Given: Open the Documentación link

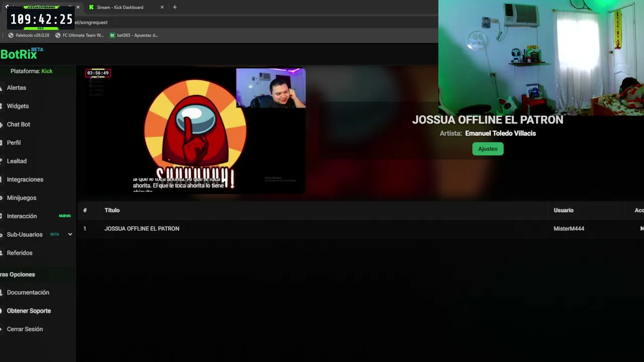Looking at the screenshot, I should (28, 292).
